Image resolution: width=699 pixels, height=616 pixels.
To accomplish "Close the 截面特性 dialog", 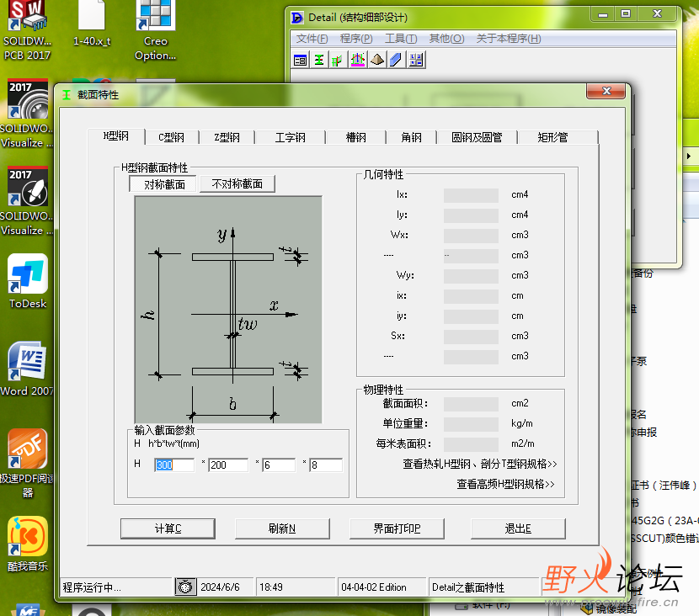I will 606,91.
